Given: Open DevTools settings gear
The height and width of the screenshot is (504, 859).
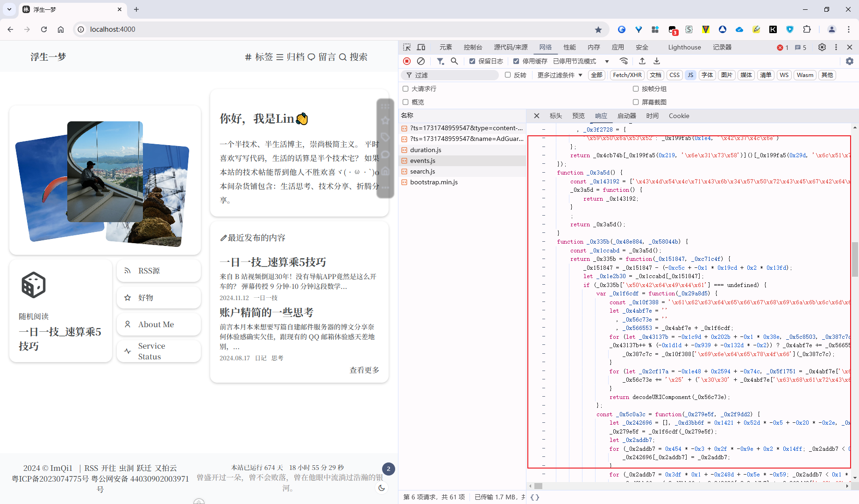Looking at the screenshot, I should (822, 47).
